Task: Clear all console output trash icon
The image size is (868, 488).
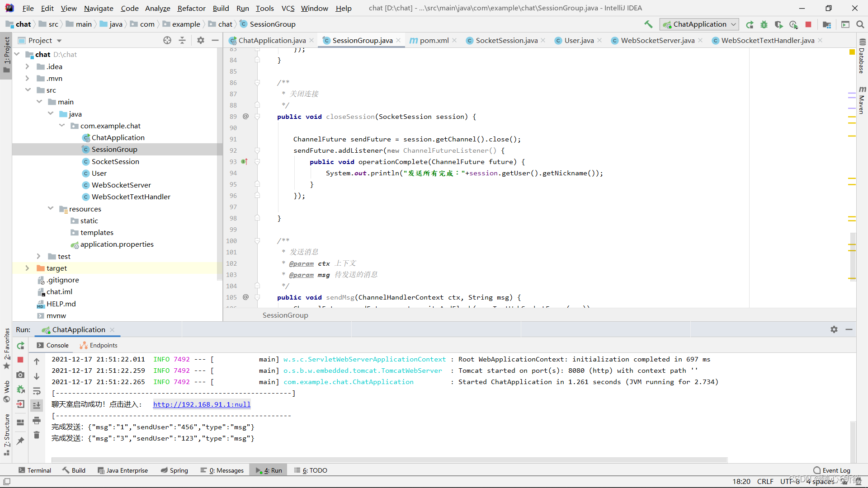Action: [37, 435]
